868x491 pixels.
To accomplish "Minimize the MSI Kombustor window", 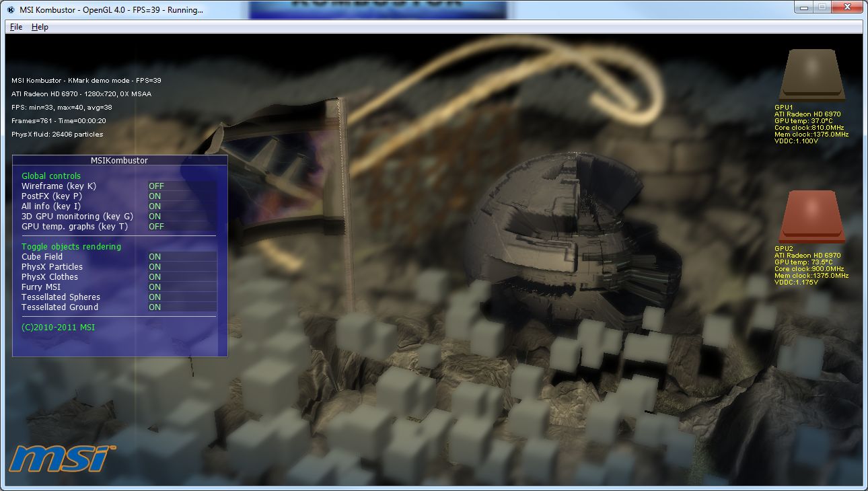I will [804, 7].
